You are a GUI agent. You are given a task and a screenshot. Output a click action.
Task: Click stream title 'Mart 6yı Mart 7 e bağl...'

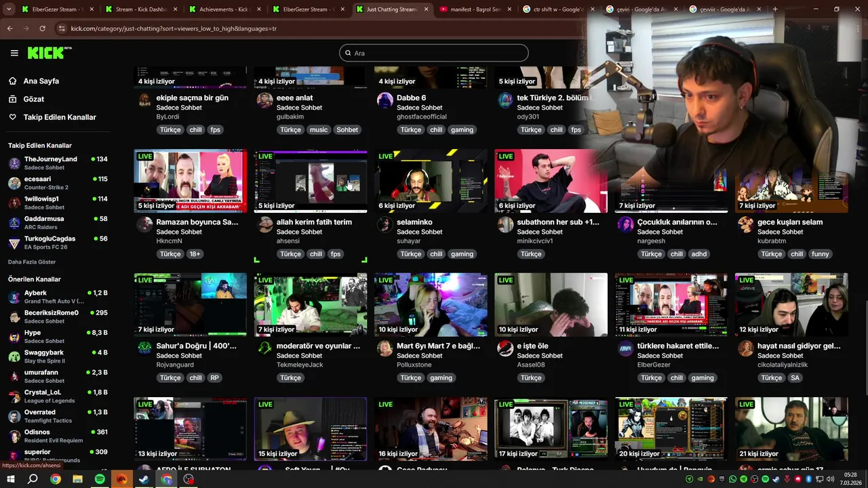click(438, 346)
